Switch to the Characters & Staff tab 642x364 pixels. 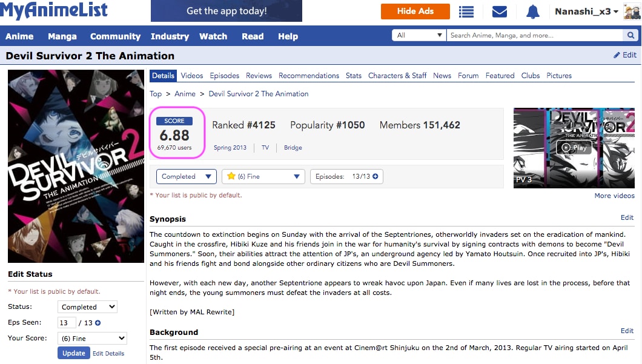397,76
